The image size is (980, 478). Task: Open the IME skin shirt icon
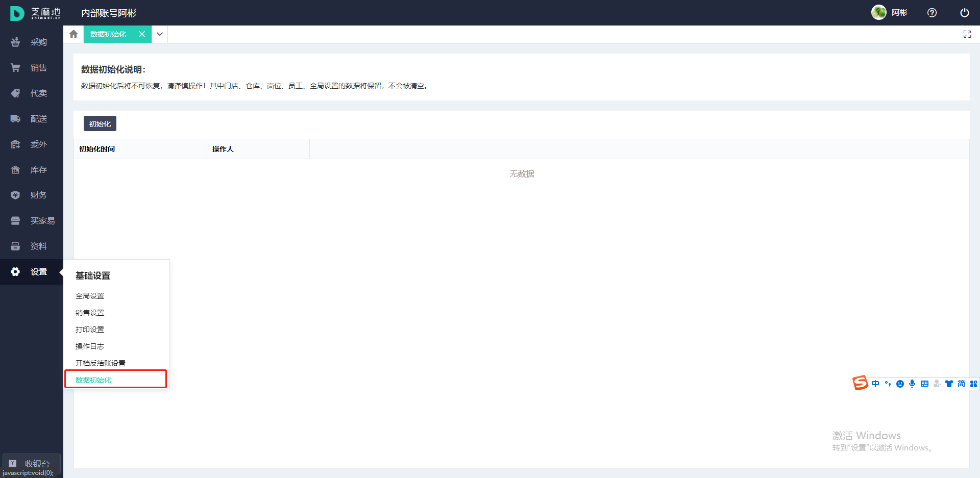(949, 384)
